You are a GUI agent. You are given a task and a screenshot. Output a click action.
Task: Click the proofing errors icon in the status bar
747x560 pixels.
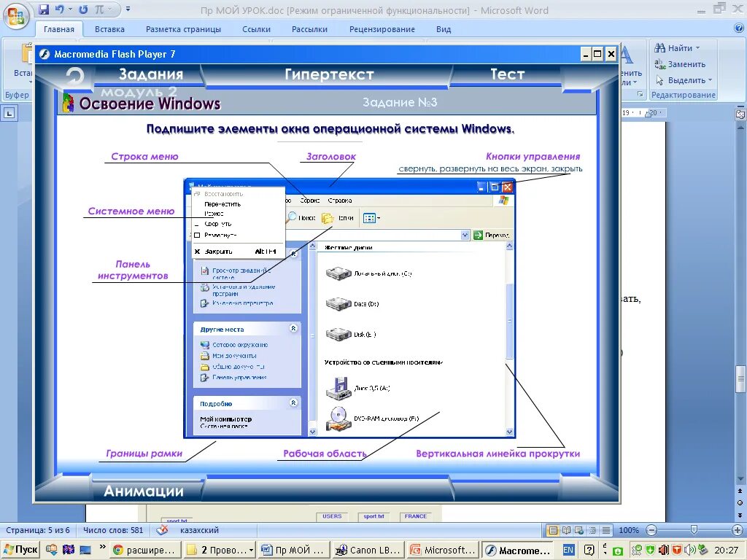(162, 529)
